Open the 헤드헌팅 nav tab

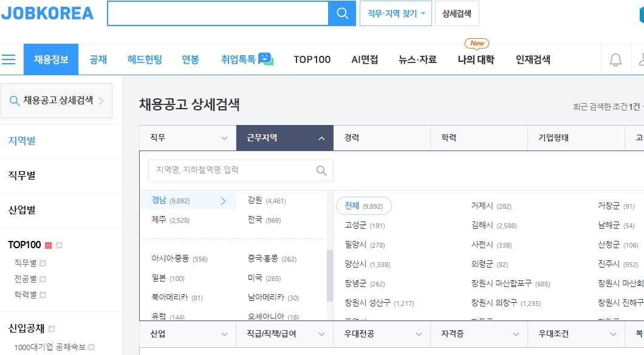[x=145, y=60]
